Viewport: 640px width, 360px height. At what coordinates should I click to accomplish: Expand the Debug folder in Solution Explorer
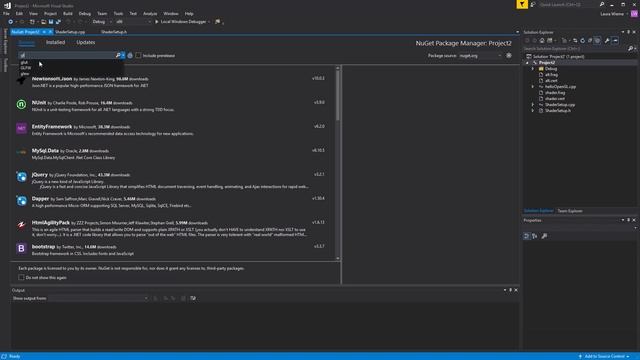(x=533, y=69)
